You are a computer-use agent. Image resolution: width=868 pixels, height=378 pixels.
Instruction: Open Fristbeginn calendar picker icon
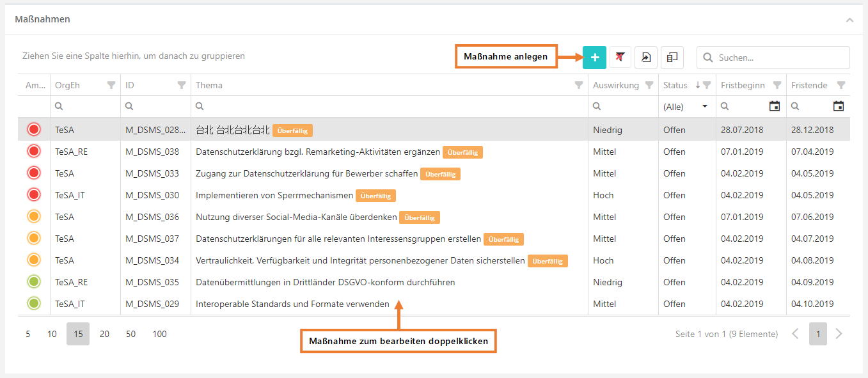coord(774,106)
